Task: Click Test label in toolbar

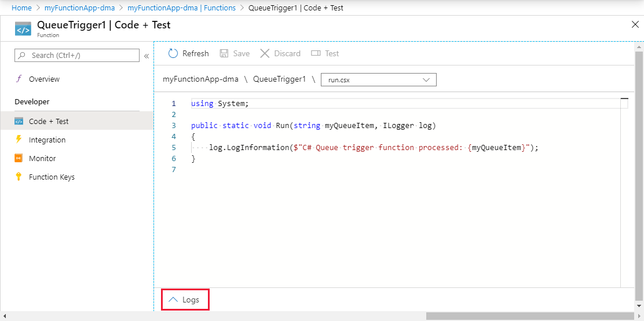Action: click(x=332, y=53)
